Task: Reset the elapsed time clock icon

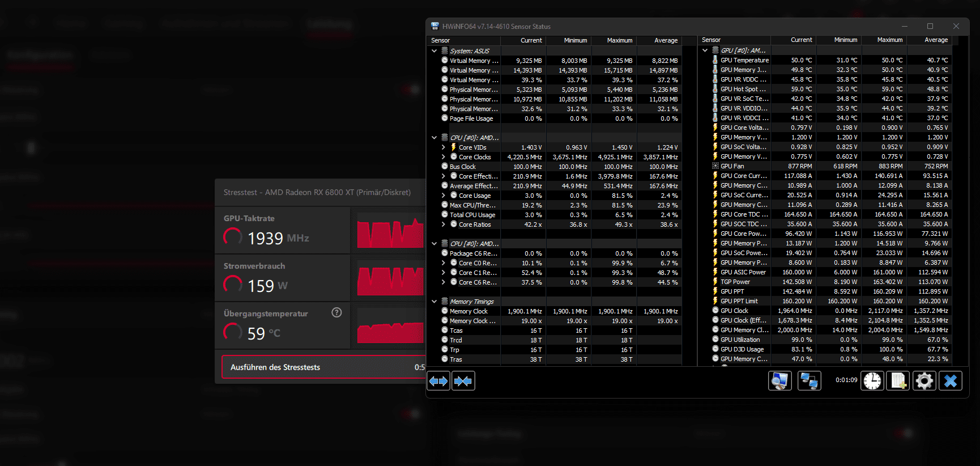Action: click(x=872, y=381)
